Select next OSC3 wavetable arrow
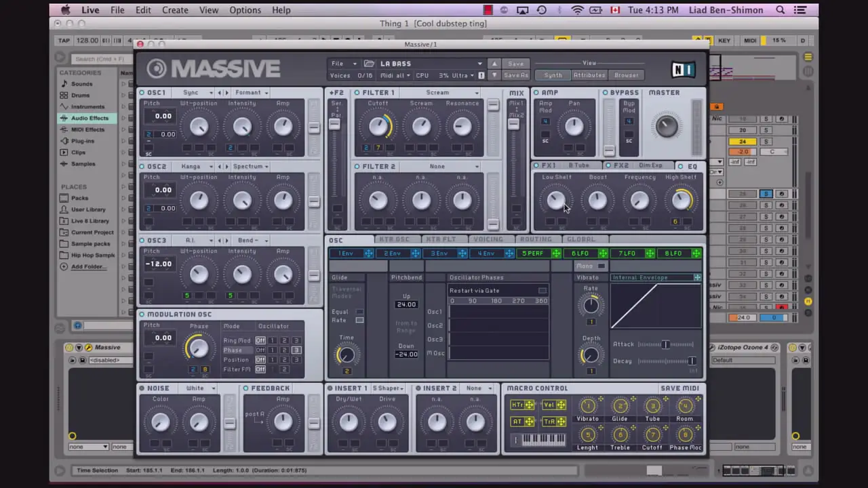Screen dimensions: 868x488 226,241
